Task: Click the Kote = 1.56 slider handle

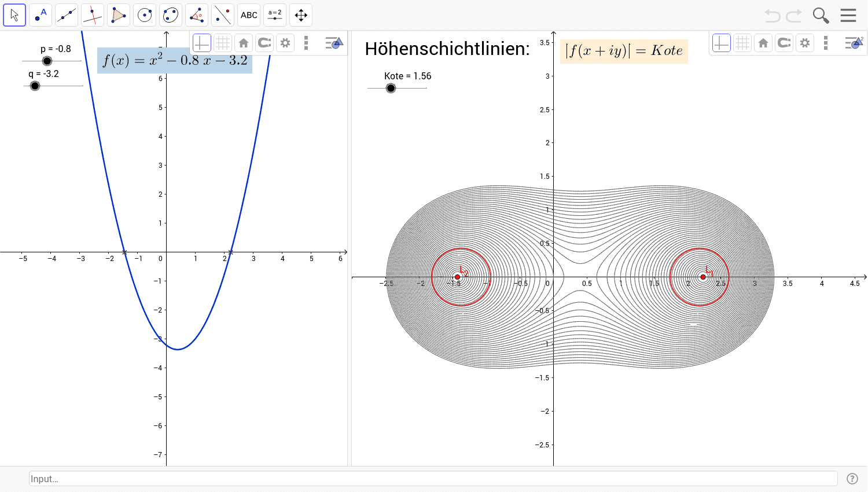Action: (x=391, y=88)
